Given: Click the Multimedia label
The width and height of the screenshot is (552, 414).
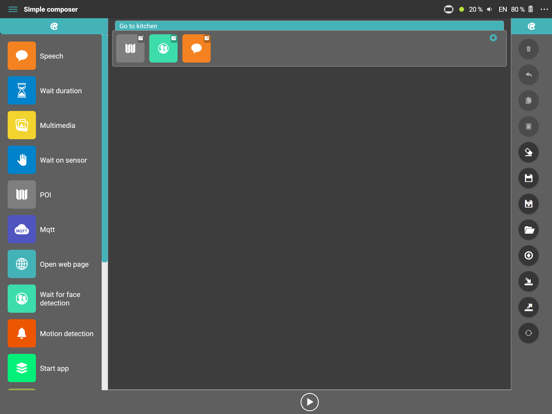Looking at the screenshot, I should pyautogui.click(x=57, y=125).
